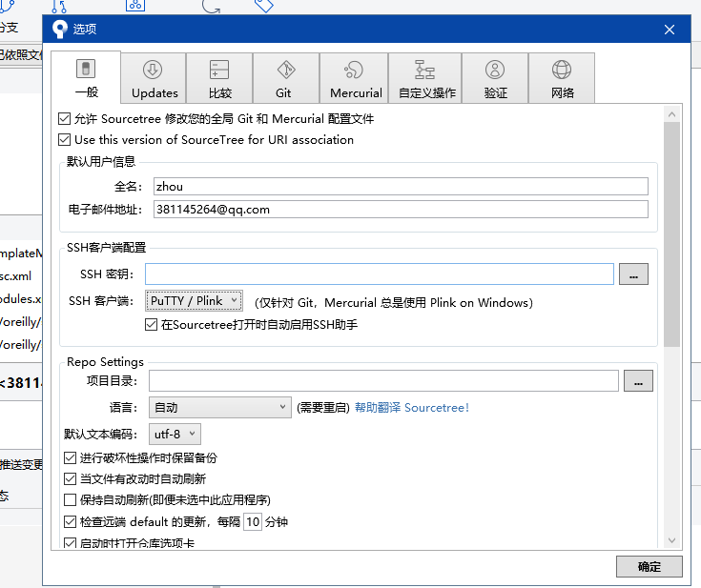701x588 pixels.
Task: Switch to the Updates tab
Action: [x=154, y=78]
